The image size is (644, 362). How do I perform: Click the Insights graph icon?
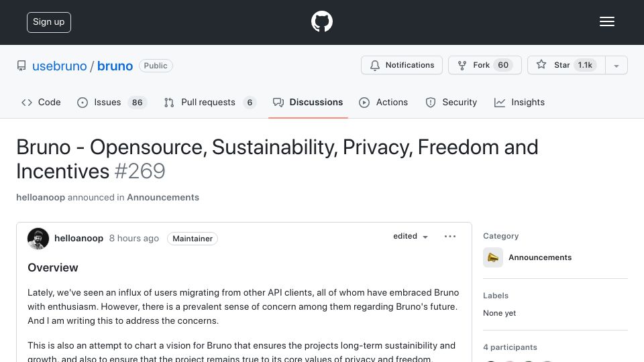tap(499, 103)
